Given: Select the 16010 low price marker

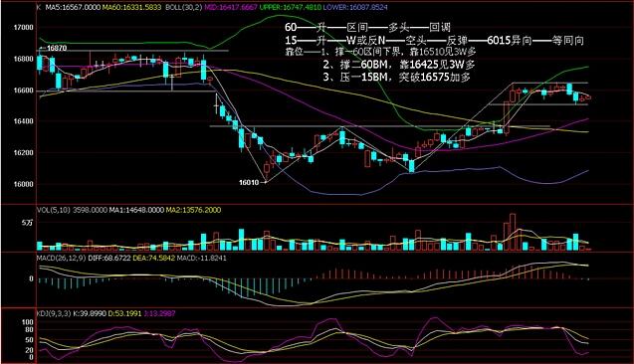Looking at the screenshot, I should [x=249, y=182].
